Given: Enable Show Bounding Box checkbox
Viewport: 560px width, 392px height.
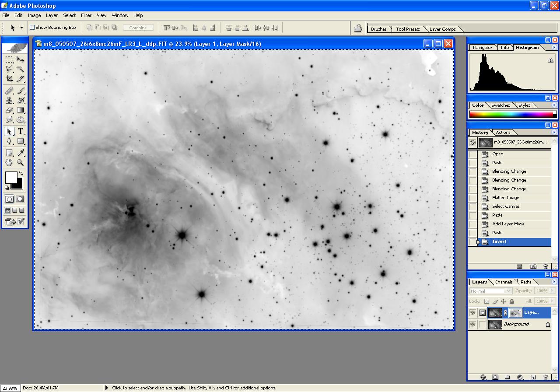Looking at the screenshot, I should tap(32, 28).
